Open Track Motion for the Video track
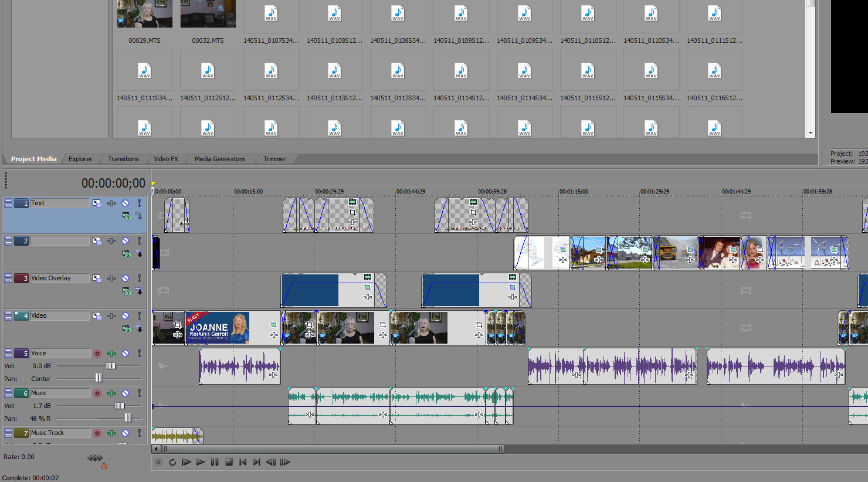Image resolution: width=868 pixels, height=482 pixels. [x=97, y=316]
